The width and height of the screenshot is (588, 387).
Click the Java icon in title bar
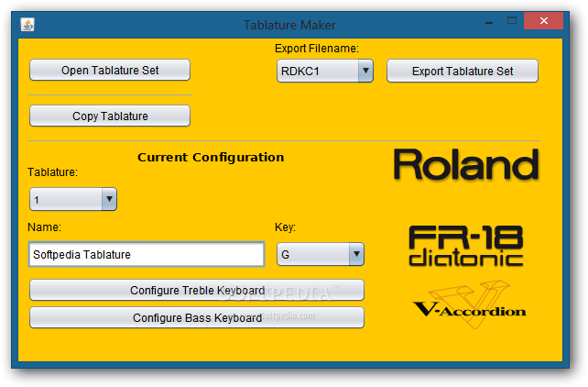(27, 25)
